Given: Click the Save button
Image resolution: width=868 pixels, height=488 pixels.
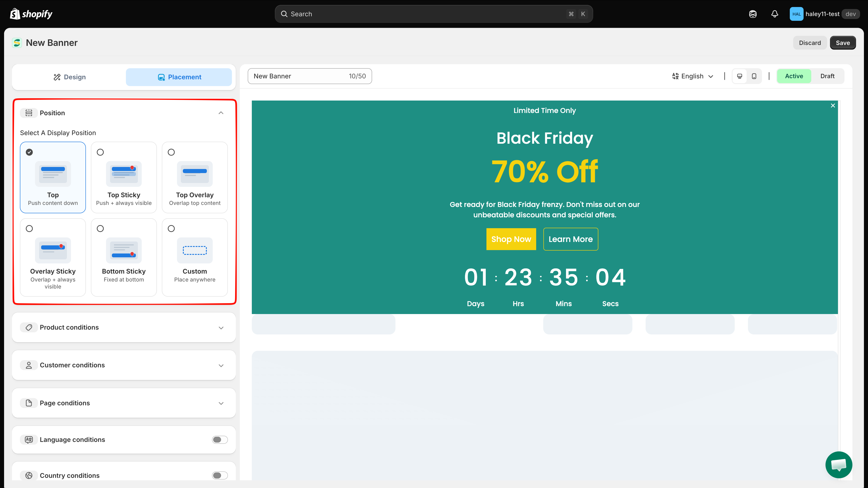Looking at the screenshot, I should click(x=843, y=43).
